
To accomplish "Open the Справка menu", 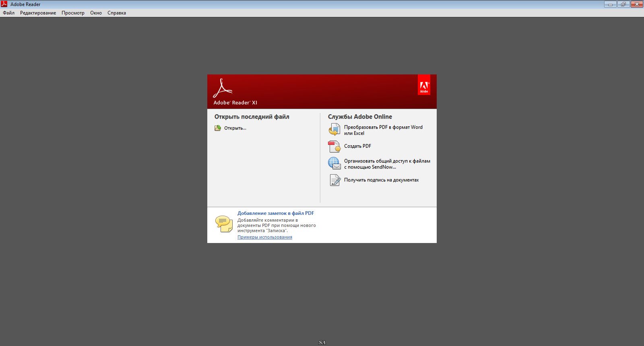I will [x=117, y=13].
